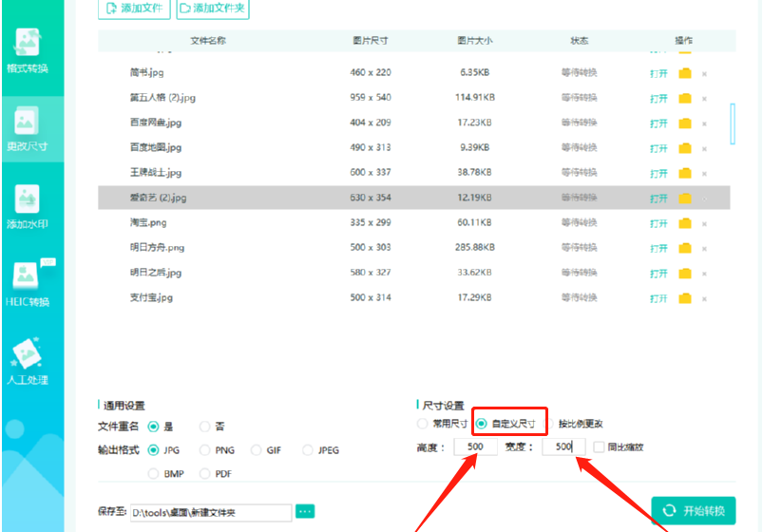Select the 更改尺寸 resize sidebar icon
This screenshot has width=763, height=532.
(x=27, y=129)
